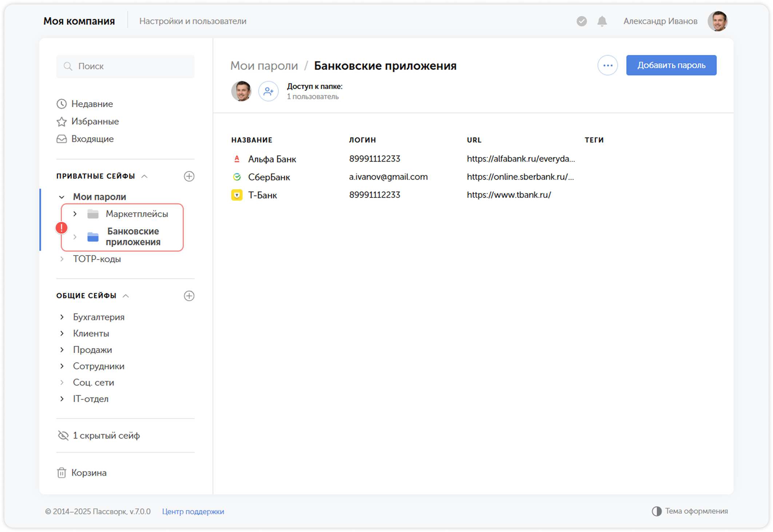This screenshot has width=773, height=532.
Task: Expand the Бухгалтерия safe chevron
Action: (62, 317)
